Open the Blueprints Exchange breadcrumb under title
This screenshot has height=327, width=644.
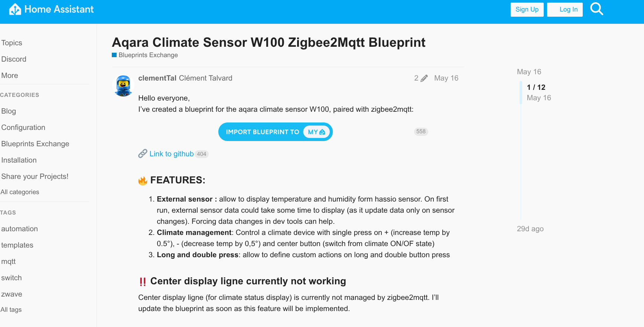148,55
